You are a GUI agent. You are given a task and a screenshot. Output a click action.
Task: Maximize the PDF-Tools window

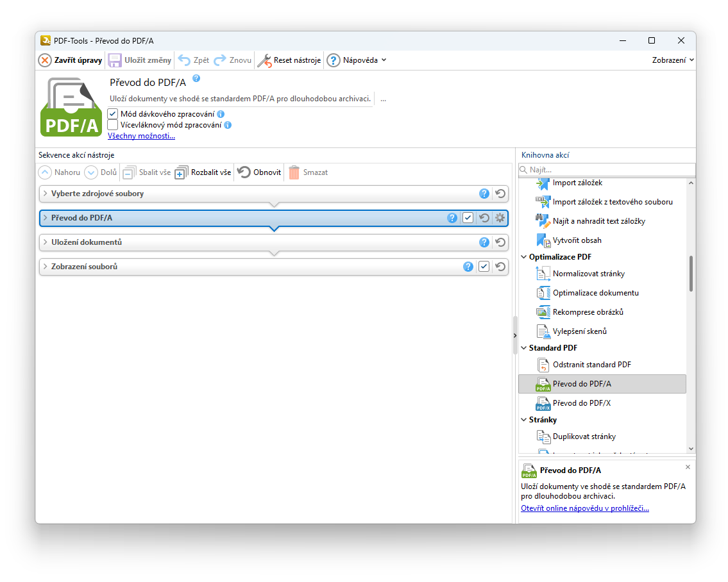click(652, 41)
